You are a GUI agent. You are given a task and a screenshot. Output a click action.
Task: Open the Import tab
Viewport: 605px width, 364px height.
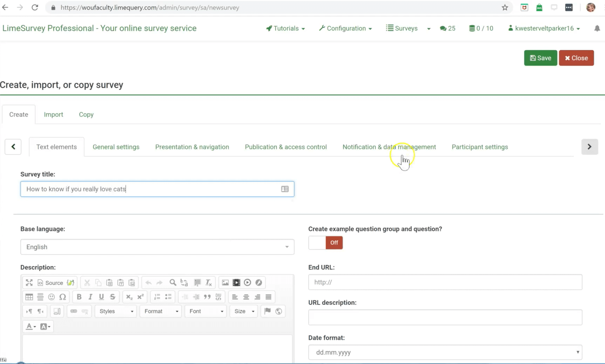(53, 115)
